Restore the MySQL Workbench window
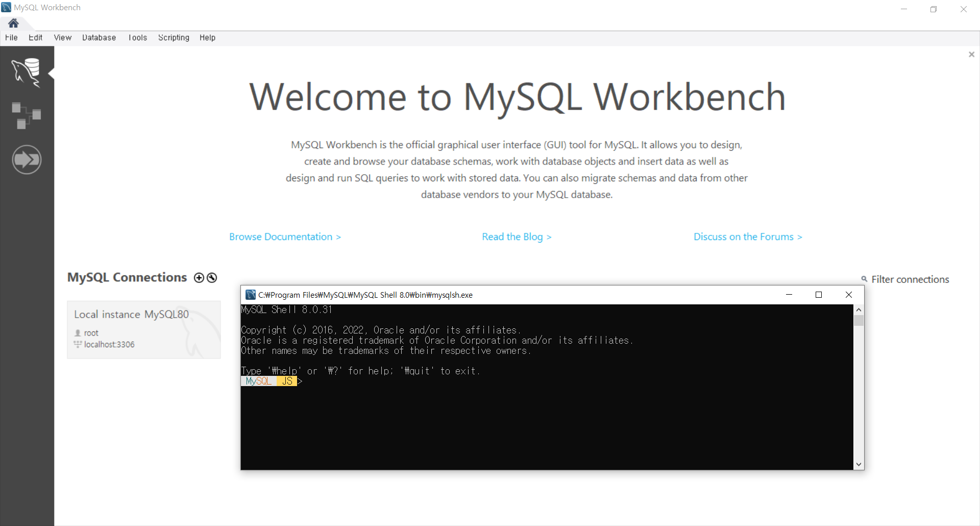Image resolution: width=980 pixels, height=526 pixels. tap(934, 9)
